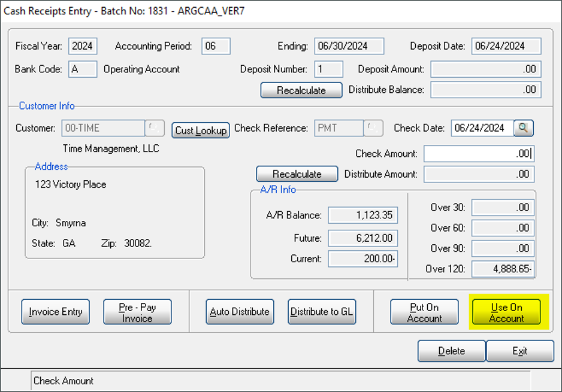
Task: Click the Address group label
Action: coord(52,166)
